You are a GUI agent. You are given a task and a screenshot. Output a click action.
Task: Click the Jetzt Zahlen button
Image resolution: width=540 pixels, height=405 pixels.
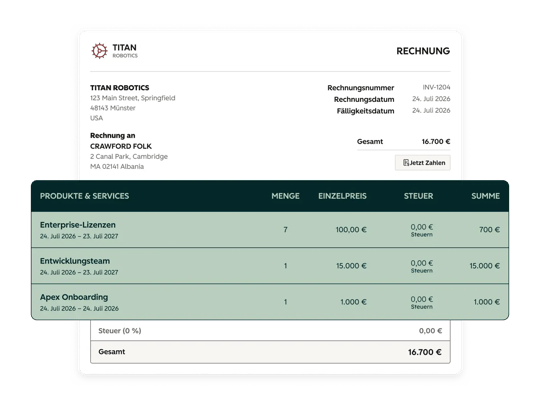[423, 163]
